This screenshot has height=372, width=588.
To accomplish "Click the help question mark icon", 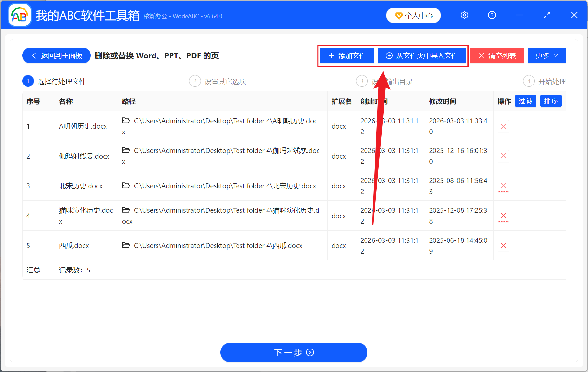I will pyautogui.click(x=492, y=15).
